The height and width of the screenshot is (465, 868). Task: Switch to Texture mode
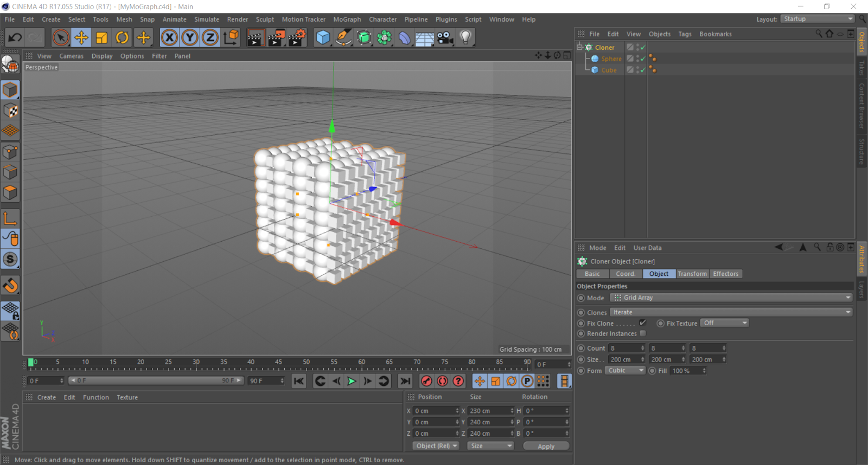[10, 111]
